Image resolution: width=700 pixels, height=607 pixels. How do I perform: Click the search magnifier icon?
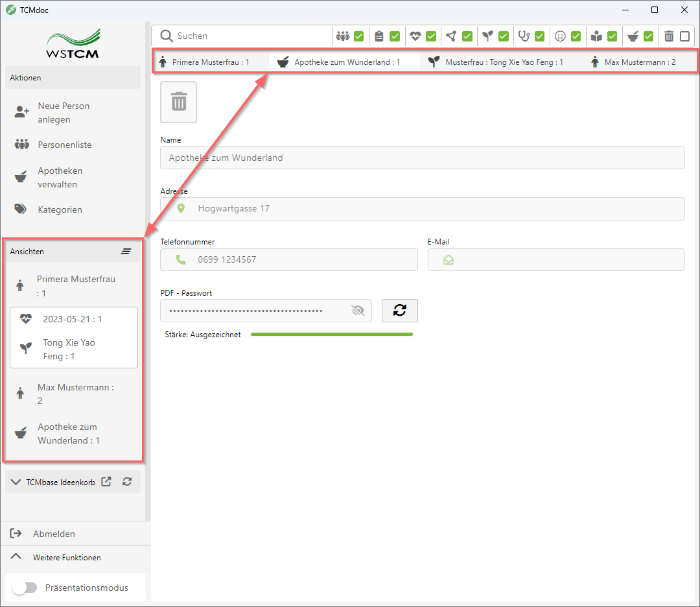click(x=167, y=36)
